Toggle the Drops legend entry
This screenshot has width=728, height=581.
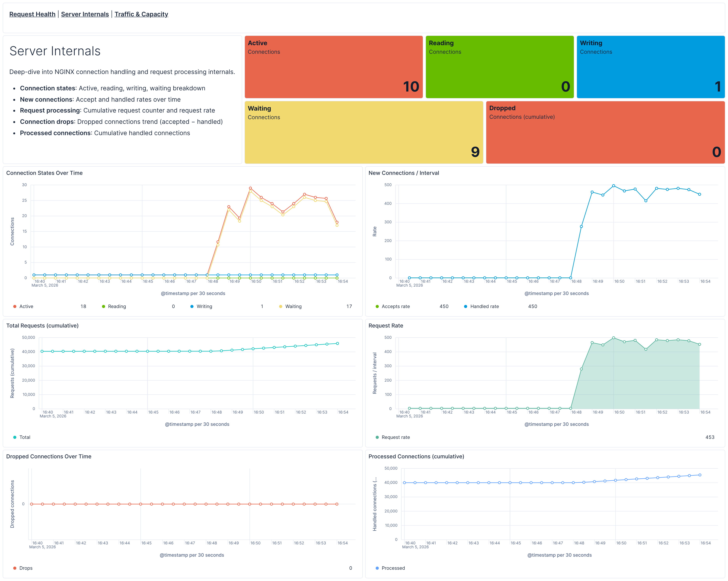(x=26, y=568)
